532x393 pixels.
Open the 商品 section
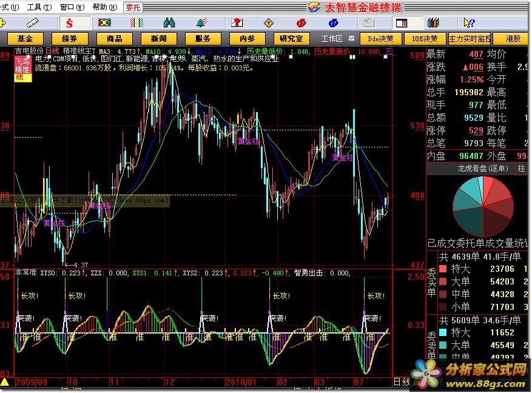click(x=114, y=39)
